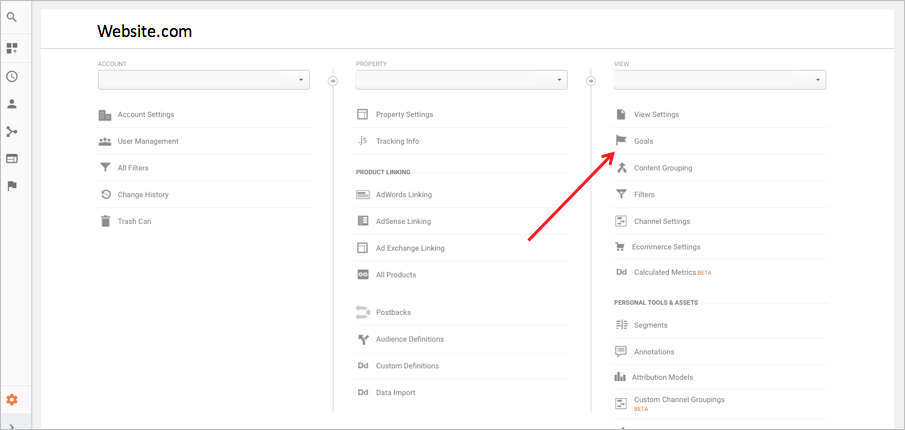Open Segments under Personal Tools & Assets
This screenshot has width=905, height=430.
pyautogui.click(x=650, y=325)
